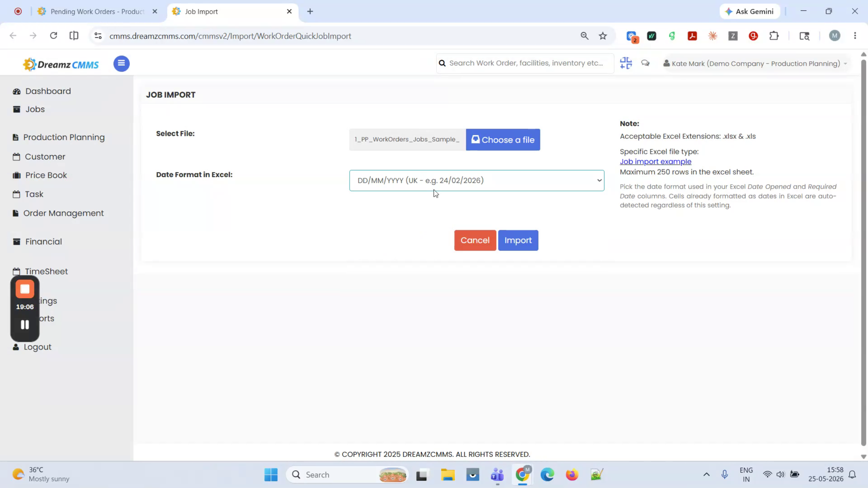Screen dimensions: 868x488
Task: Open the weather widget showing 36°C
Action: 41,474
